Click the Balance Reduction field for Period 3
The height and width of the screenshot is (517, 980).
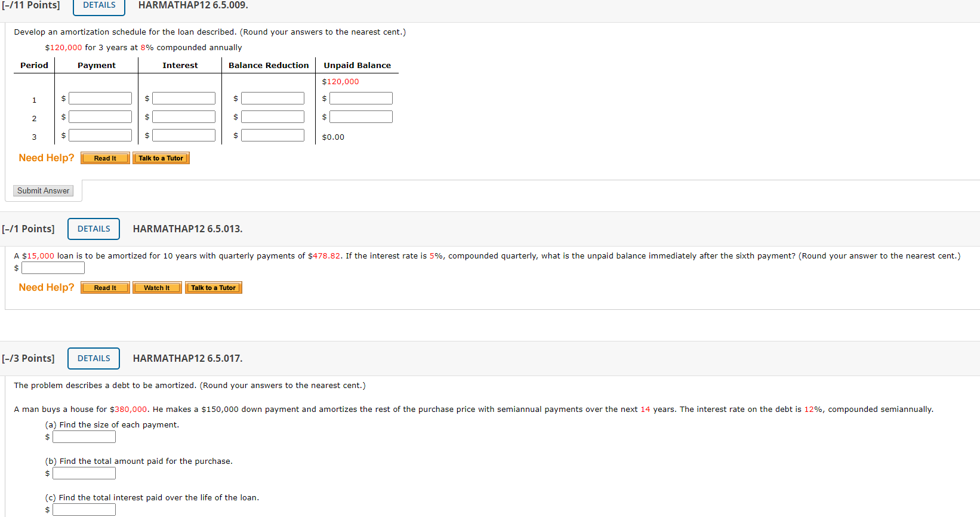pyautogui.click(x=272, y=135)
